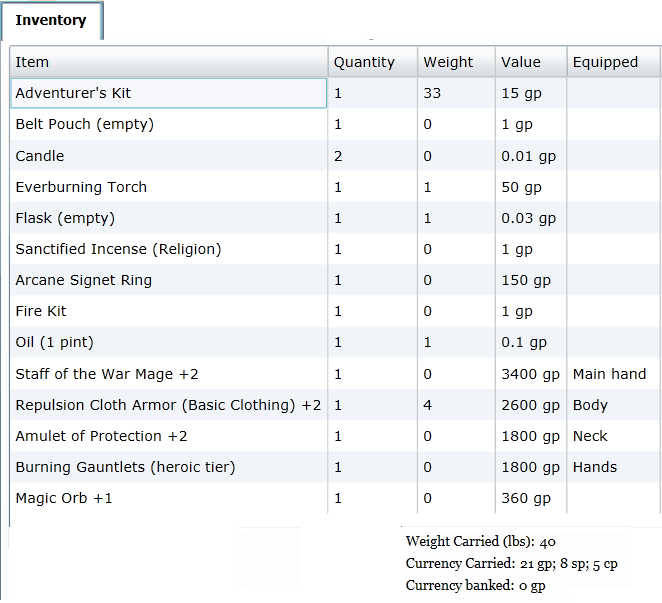Sort by the Equipped column header

tap(605, 62)
